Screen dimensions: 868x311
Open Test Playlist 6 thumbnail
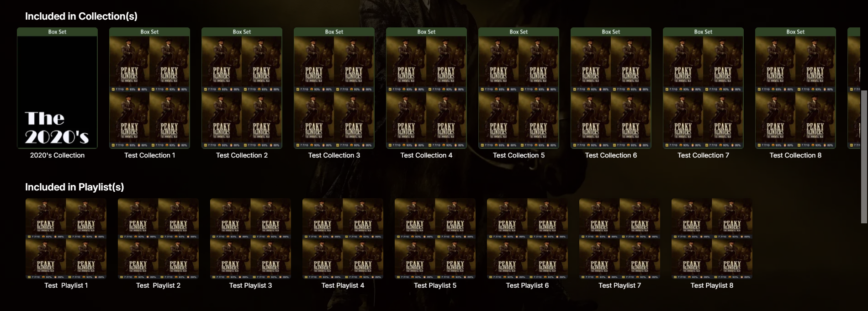[527, 238]
